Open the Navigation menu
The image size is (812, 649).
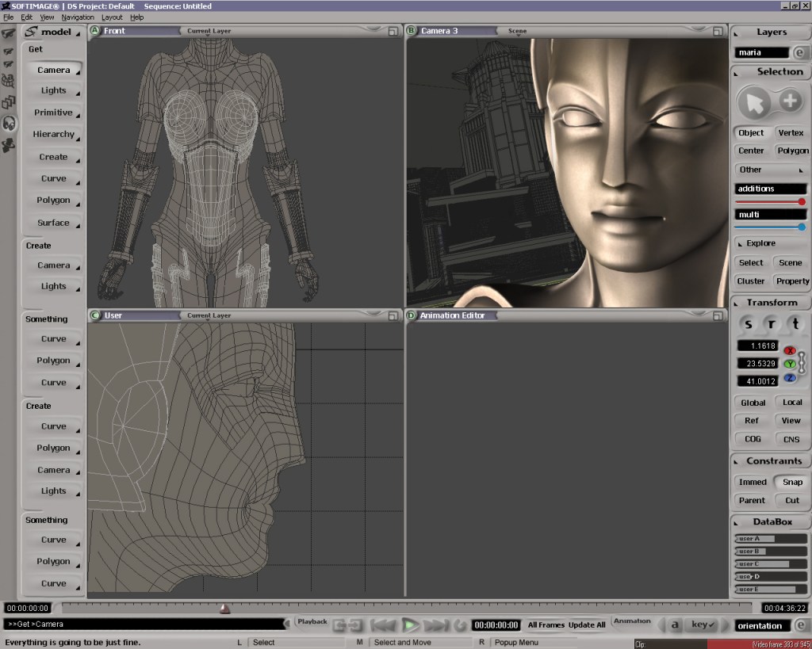[78, 17]
